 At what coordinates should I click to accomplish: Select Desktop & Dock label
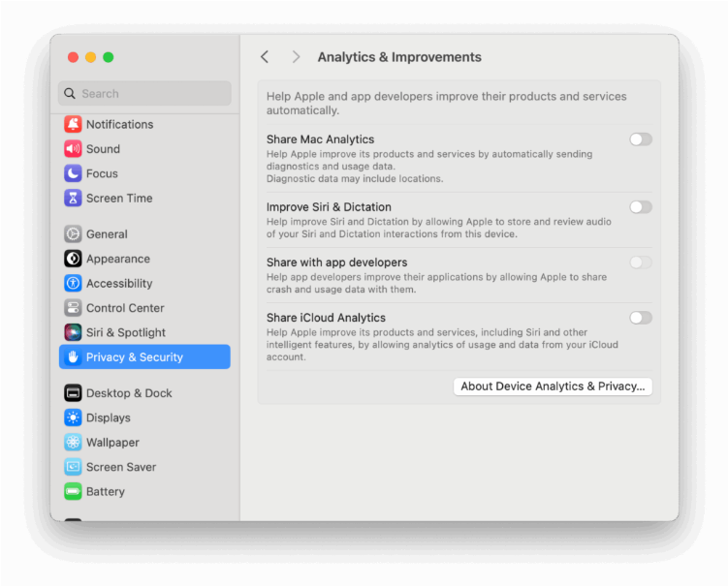[x=129, y=393]
